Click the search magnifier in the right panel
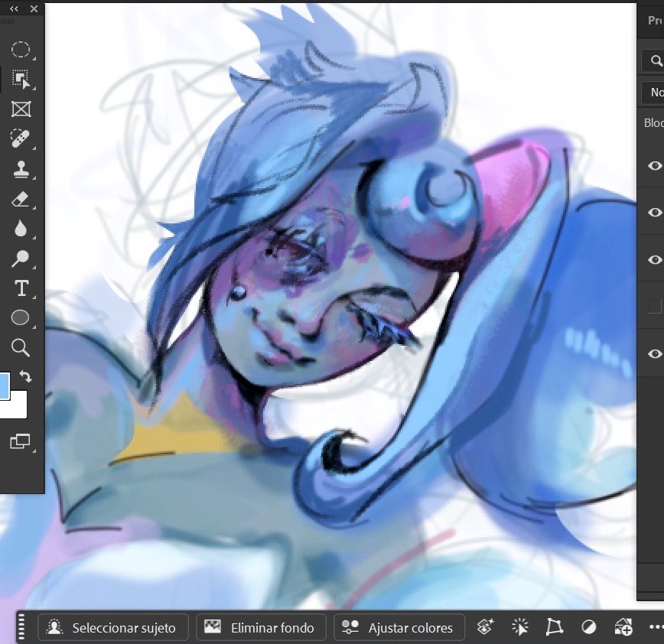Screen dimensions: 664x644 tap(656, 61)
